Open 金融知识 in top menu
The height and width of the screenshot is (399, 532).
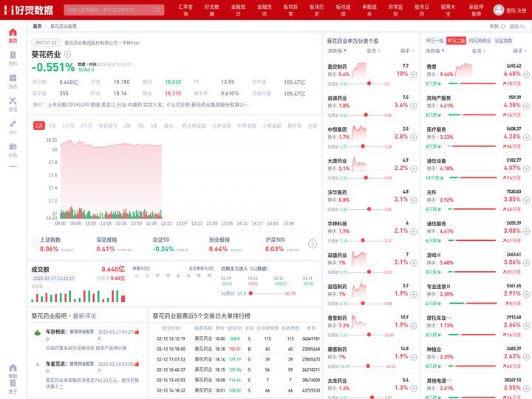[238, 10]
